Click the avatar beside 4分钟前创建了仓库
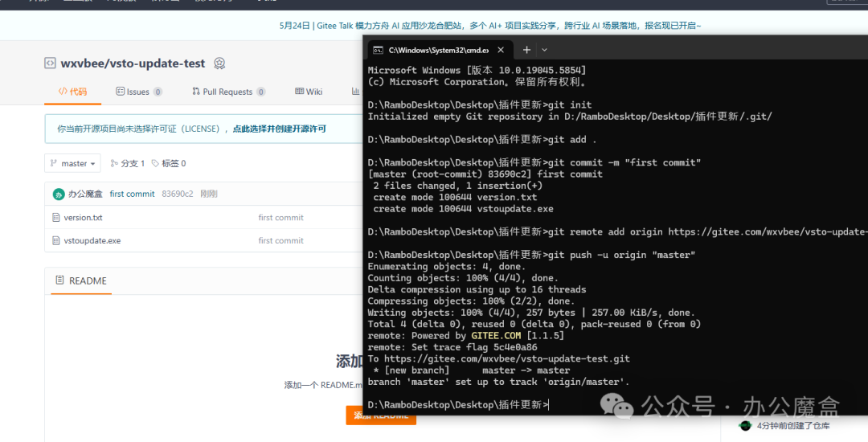This screenshot has height=442, width=868. point(745,425)
